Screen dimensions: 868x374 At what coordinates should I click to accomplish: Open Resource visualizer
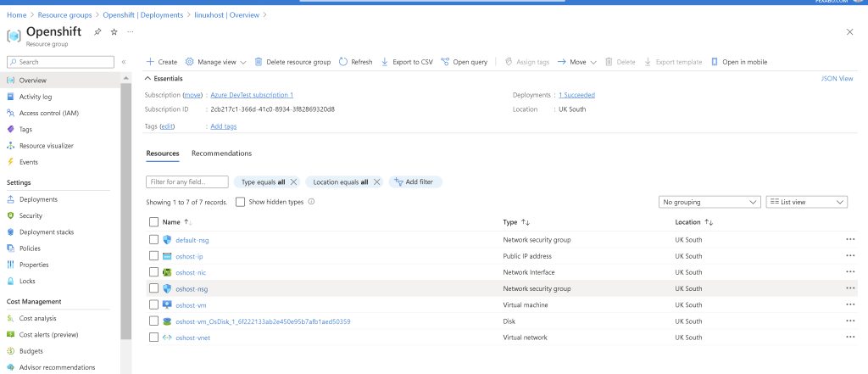pyautogui.click(x=46, y=146)
